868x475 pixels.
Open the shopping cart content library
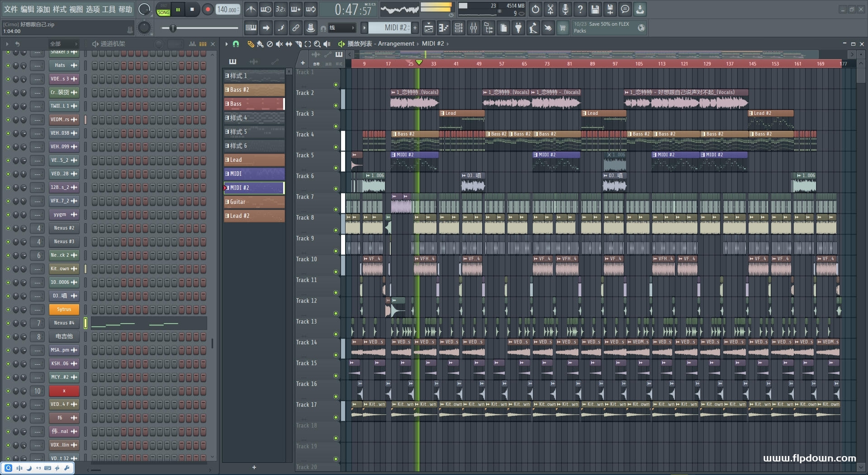pos(563,28)
